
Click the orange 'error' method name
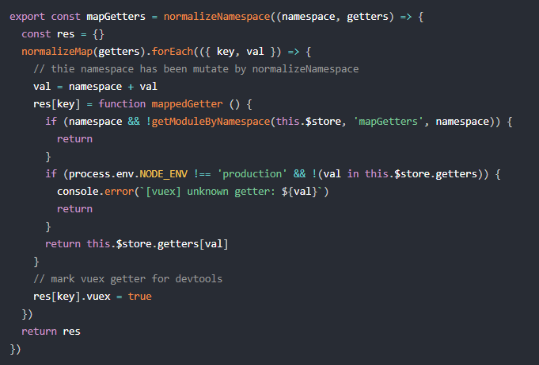pos(119,191)
